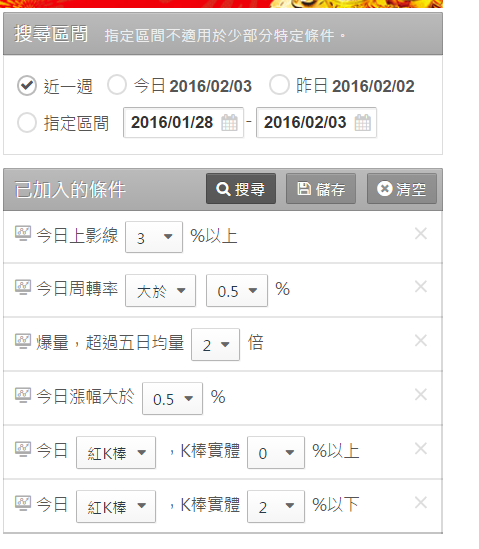Remove the 今日周轉率 condition

coord(421,287)
